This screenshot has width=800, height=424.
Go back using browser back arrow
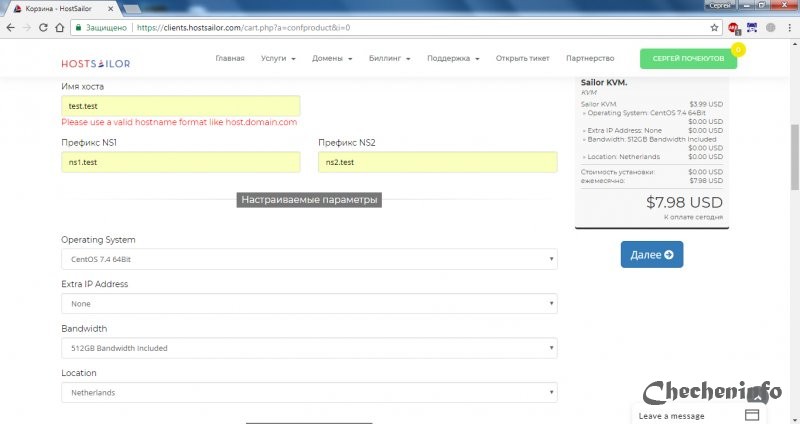point(11,28)
